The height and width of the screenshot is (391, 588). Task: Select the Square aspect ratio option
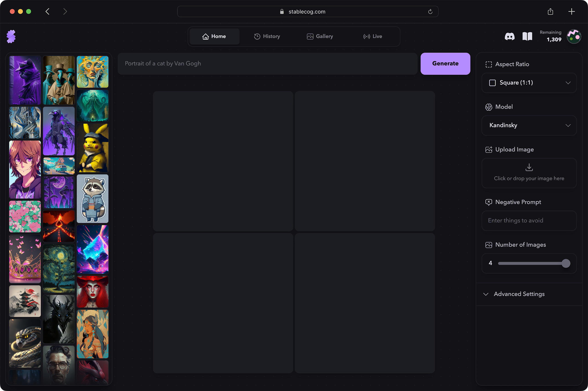tap(529, 83)
